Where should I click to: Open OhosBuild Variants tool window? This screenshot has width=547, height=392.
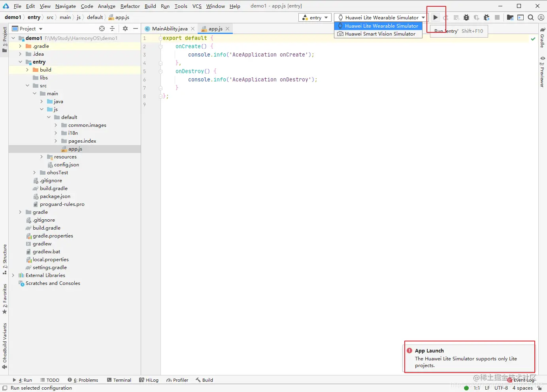pos(4,346)
